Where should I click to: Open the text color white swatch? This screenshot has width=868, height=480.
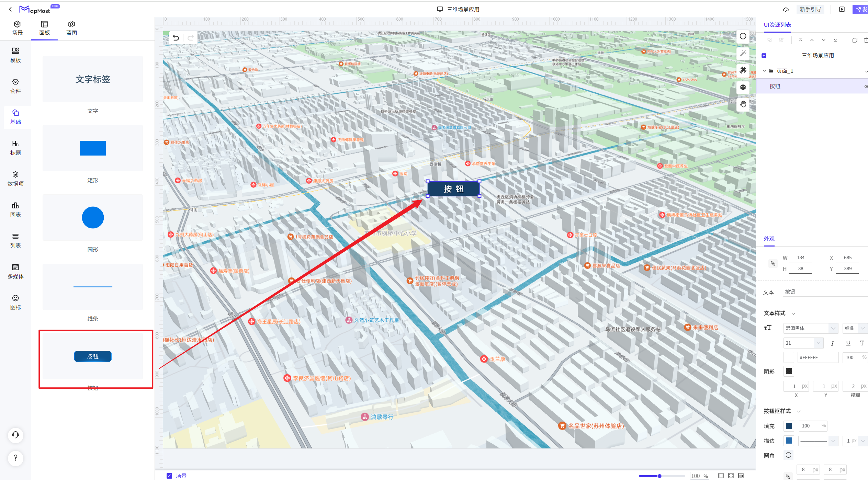789,357
